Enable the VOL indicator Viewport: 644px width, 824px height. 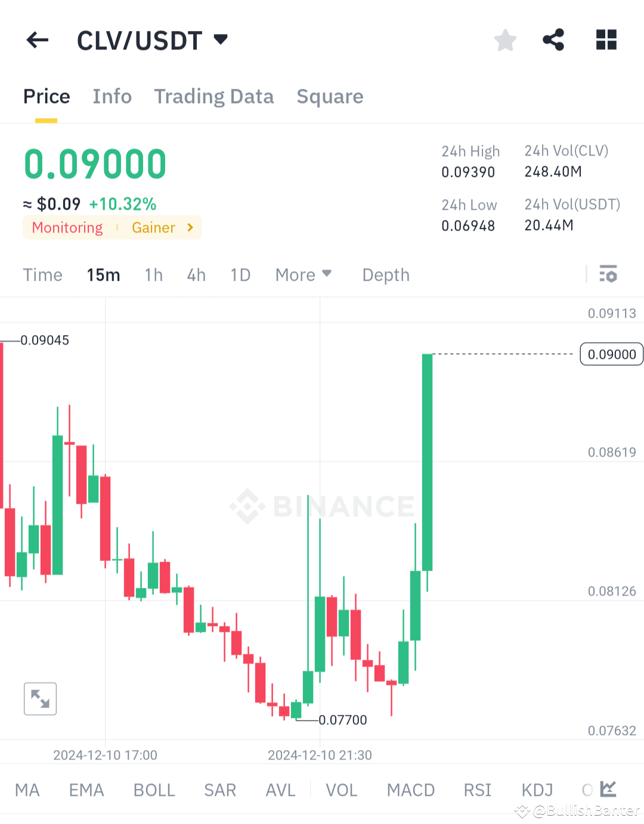pos(341,789)
